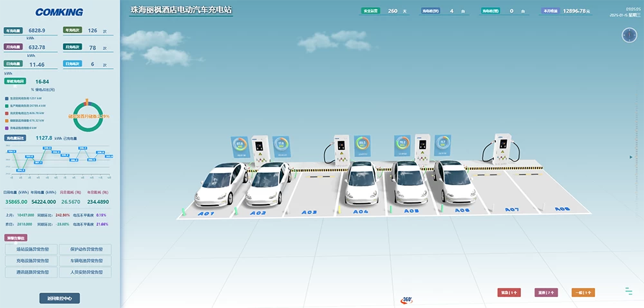Click the 1127.8 kWh charged value
This screenshot has width=644, height=308.
44,138
